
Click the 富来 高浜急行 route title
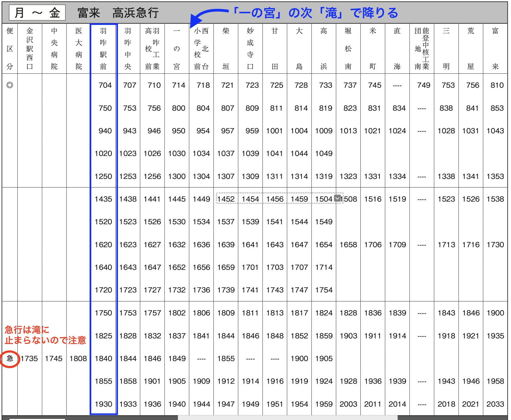pyautogui.click(x=118, y=13)
